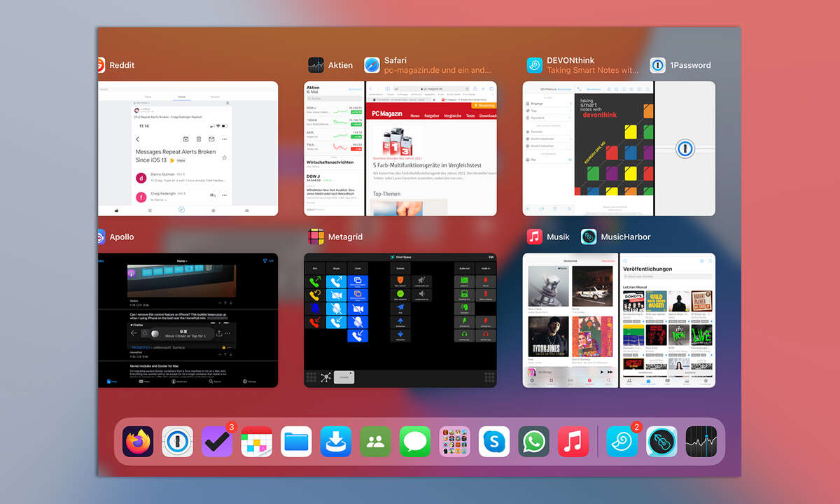
Task: Tap the DEVONthink icon in the switcher header
Action: [x=535, y=65]
